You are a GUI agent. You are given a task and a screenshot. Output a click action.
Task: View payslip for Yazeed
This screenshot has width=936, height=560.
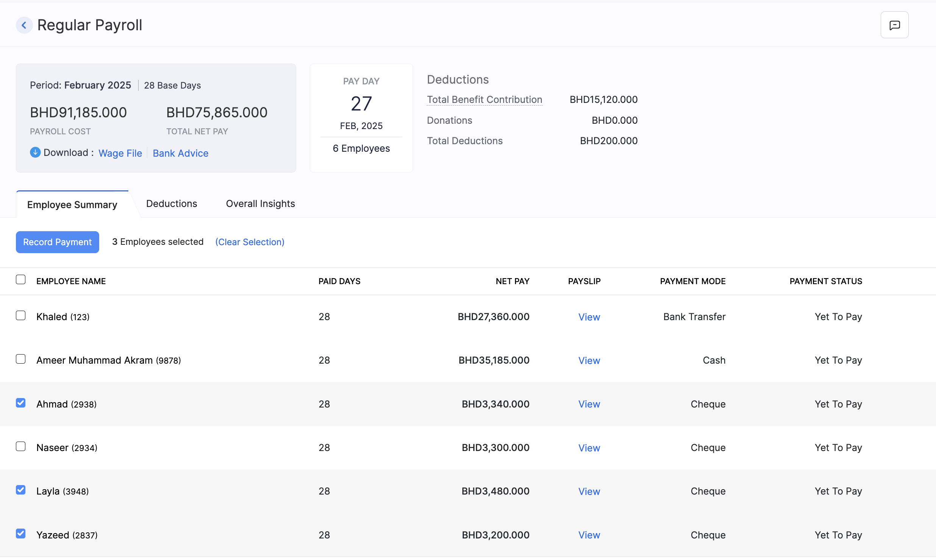(589, 535)
